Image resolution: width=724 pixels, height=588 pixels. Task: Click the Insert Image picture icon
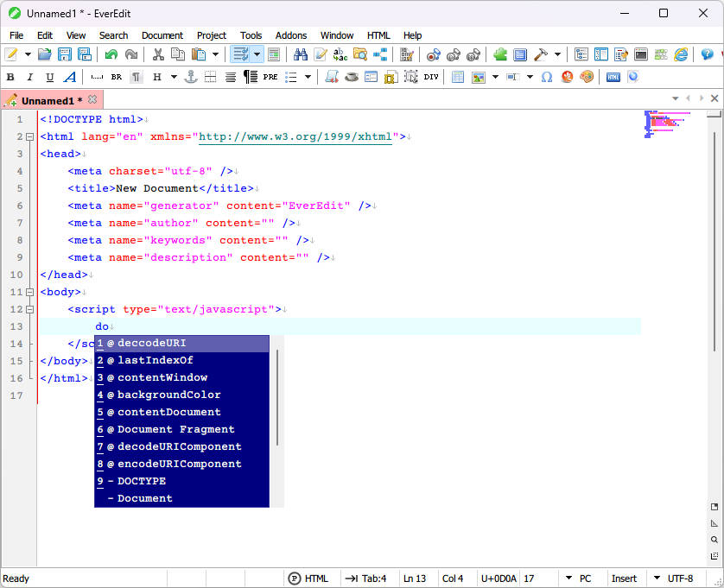[x=479, y=77]
